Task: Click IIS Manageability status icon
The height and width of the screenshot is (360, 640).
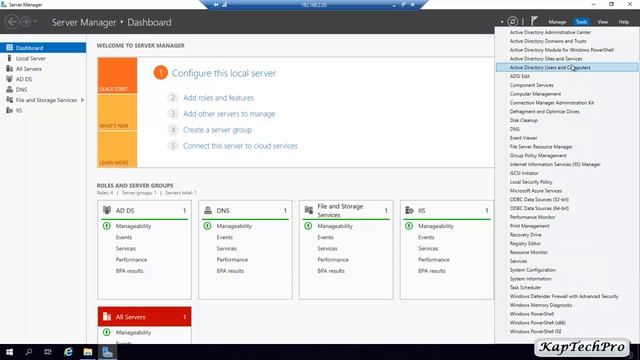Action: pyautogui.click(x=409, y=226)
